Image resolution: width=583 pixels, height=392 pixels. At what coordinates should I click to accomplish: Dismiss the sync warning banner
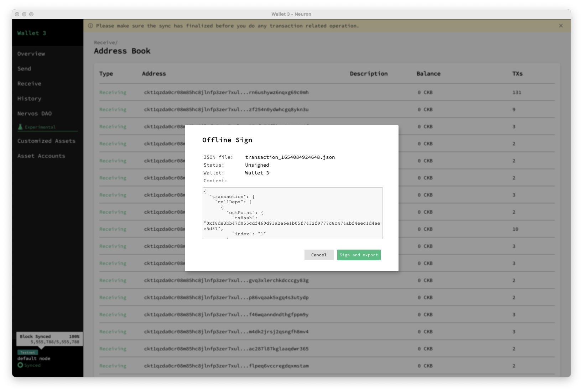(x=561, y=26)
